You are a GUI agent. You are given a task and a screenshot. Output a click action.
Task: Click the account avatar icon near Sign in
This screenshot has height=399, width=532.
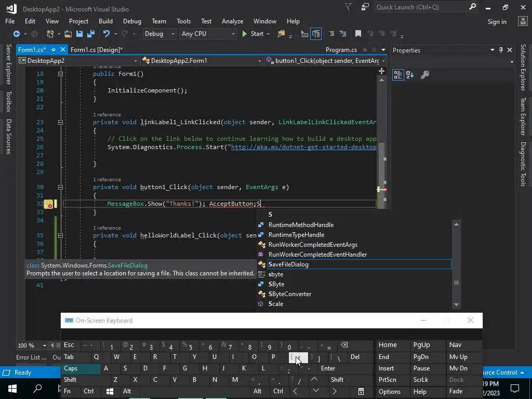tap(523, 21)
